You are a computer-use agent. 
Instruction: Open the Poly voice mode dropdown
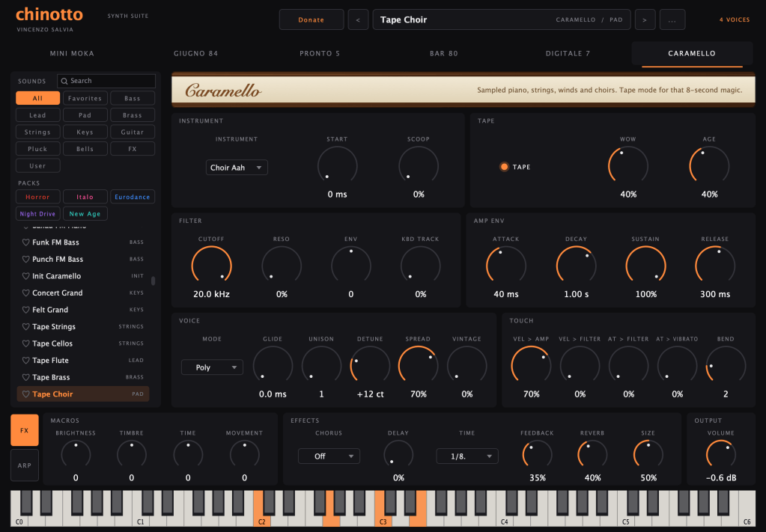212,367
